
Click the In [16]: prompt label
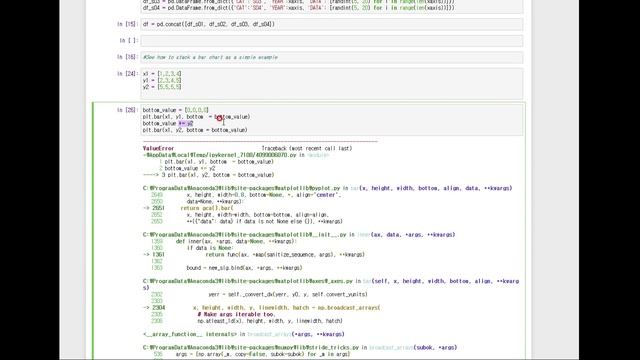(127, 57)
